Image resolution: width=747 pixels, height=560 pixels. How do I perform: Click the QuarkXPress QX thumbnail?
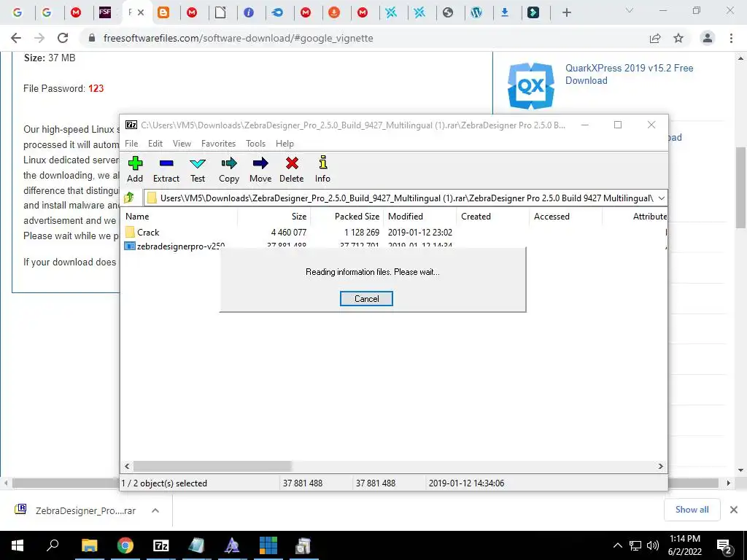coord(531,86)
